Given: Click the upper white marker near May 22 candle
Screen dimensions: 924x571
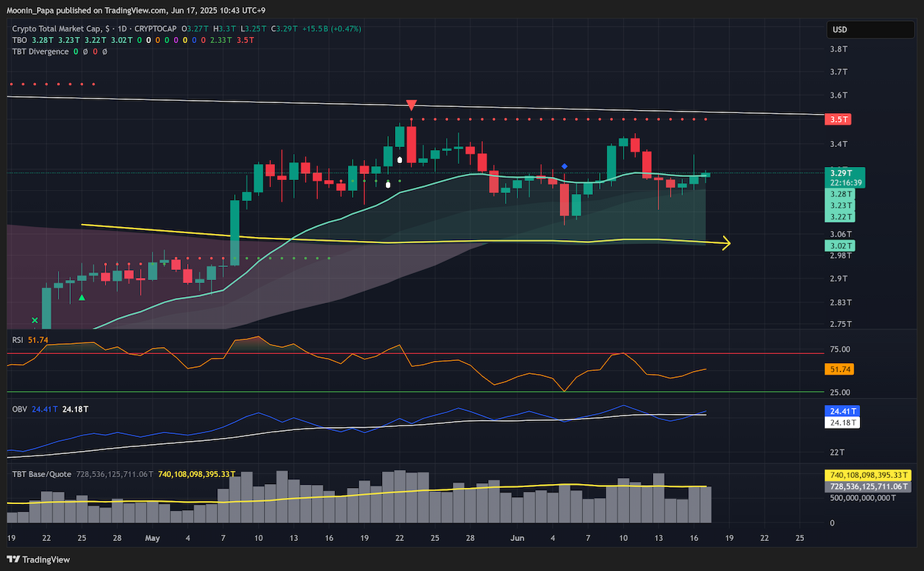Looking at the screenshot, I should [x=400, y=159].
